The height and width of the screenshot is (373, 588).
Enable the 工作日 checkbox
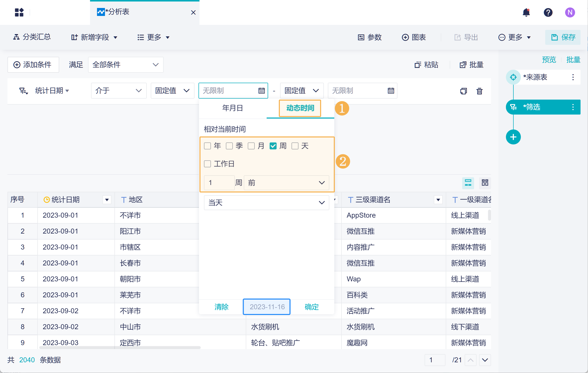207,164
